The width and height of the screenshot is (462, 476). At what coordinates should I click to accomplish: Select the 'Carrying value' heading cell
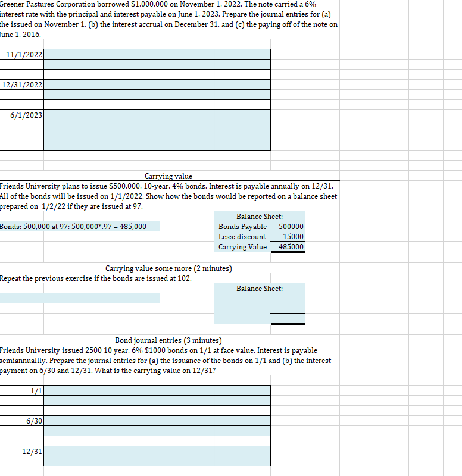pyautogui.click(x=168, y=176)
